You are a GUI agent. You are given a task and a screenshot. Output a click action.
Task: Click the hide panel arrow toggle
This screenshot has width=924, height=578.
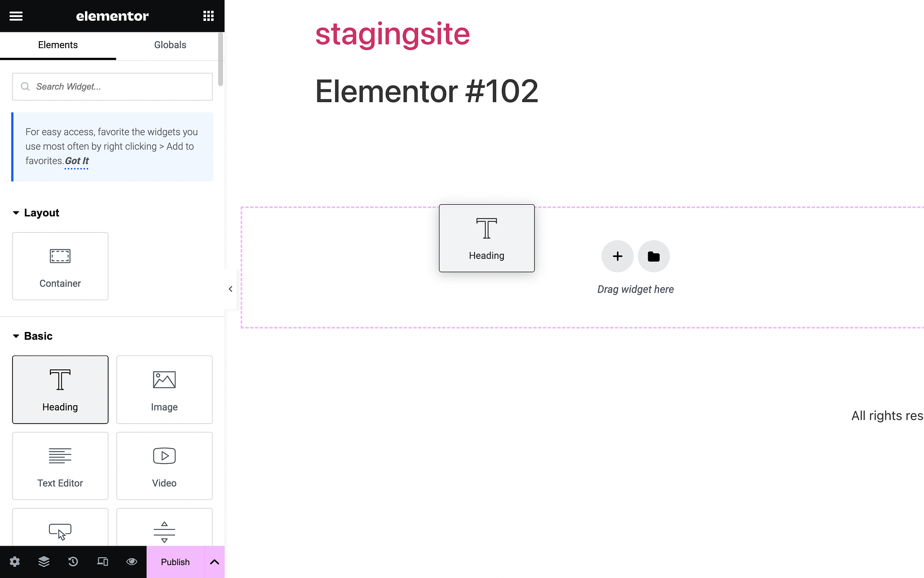[x=231, y=289]
